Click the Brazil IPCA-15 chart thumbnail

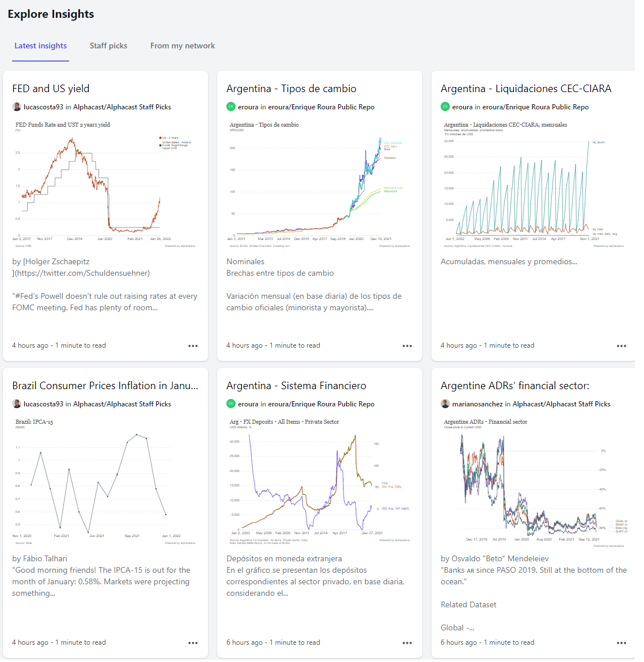(x=105, y=482)
